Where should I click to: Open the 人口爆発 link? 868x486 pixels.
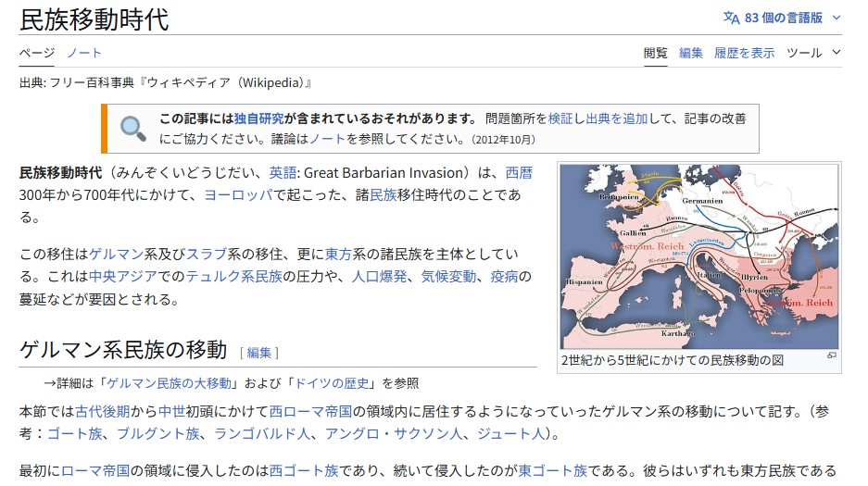[x=379, y=276]
